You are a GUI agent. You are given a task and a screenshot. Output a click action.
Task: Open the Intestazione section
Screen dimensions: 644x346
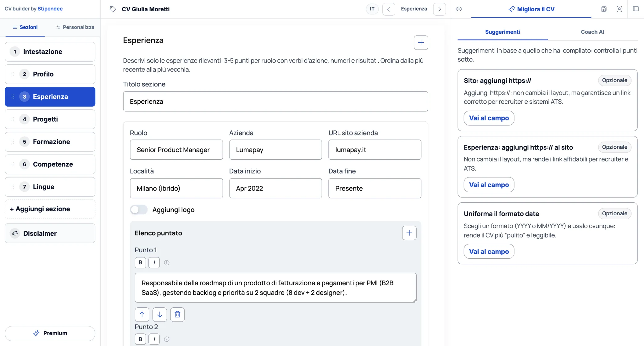[50, 52]
